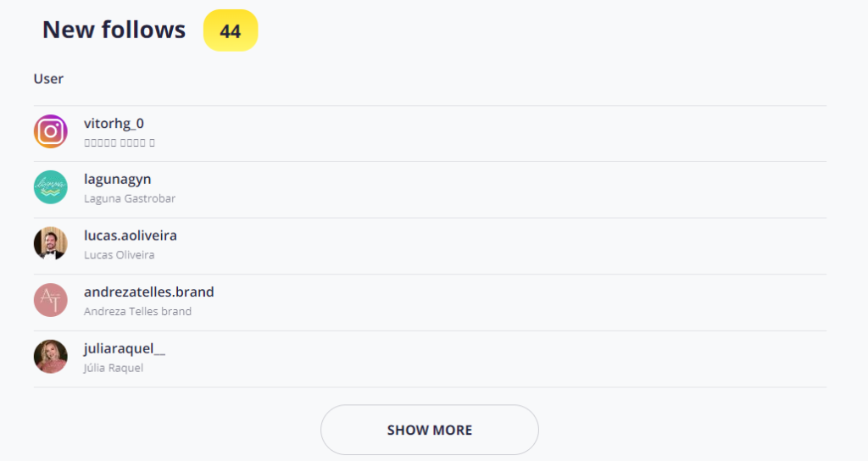Open the vitorhg_0 username link
Image resolution: width=868 pixels, height=461 pixels.
(114, 124)
